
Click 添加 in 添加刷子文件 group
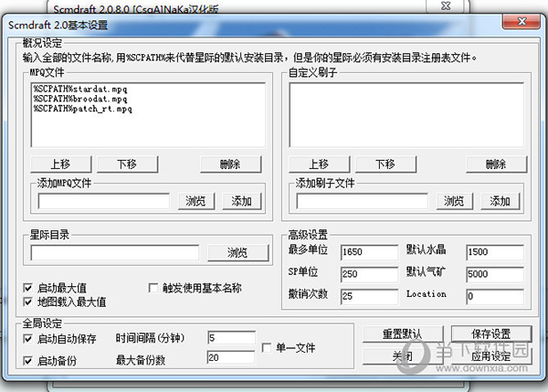(x=501, y=201)
